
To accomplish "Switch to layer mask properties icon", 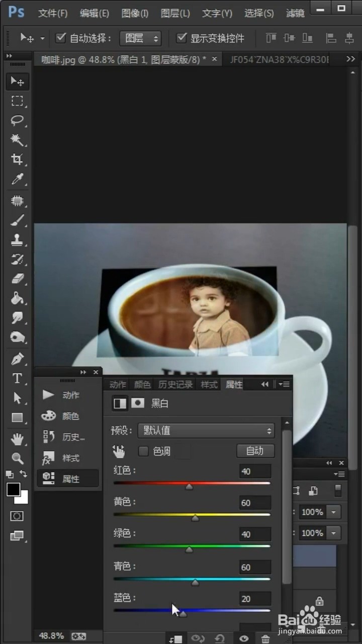I will pos(137,403).
